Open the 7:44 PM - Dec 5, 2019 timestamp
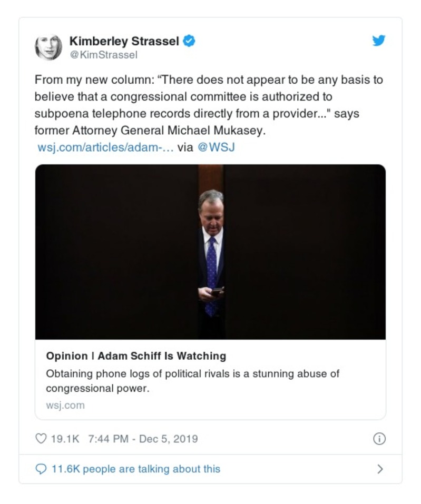This screenshot has height=504, width=421. 140,438
